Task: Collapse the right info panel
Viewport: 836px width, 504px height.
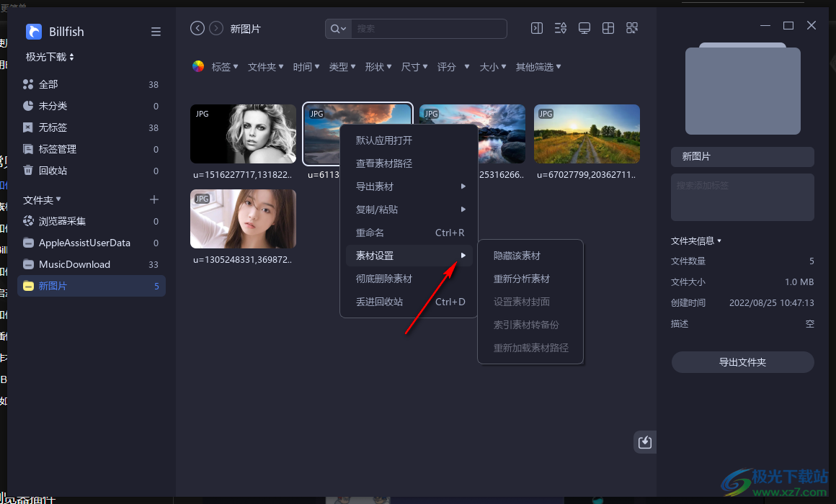Action: (536, 27)
